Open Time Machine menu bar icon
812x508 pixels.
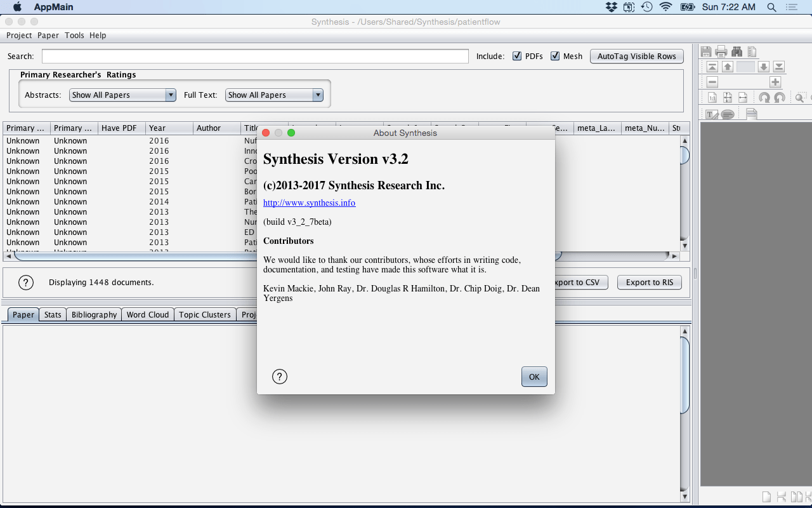pos(646,7)
